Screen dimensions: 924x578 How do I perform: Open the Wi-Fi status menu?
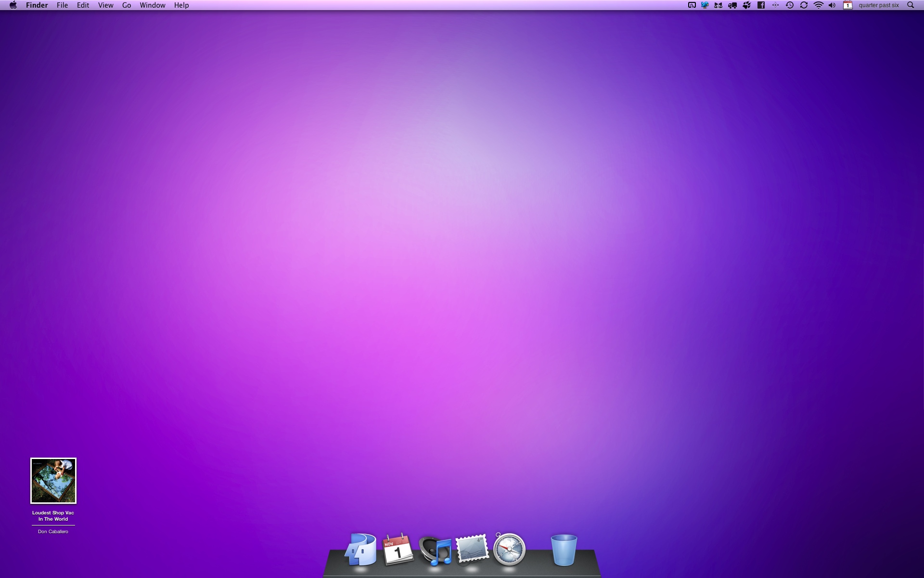click(x=818, y=5)
